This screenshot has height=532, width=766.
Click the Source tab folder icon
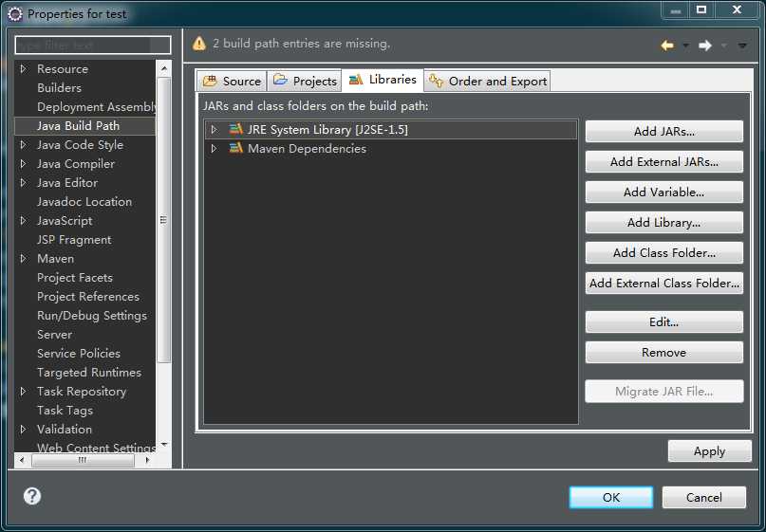[x=210, y=81]
